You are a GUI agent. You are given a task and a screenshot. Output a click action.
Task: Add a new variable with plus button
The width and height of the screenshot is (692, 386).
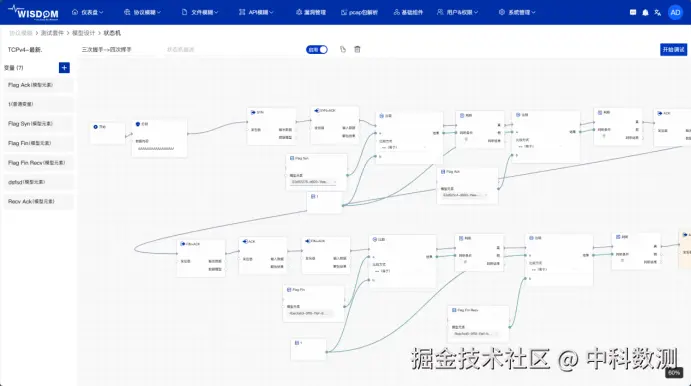[x=64, y=67]
